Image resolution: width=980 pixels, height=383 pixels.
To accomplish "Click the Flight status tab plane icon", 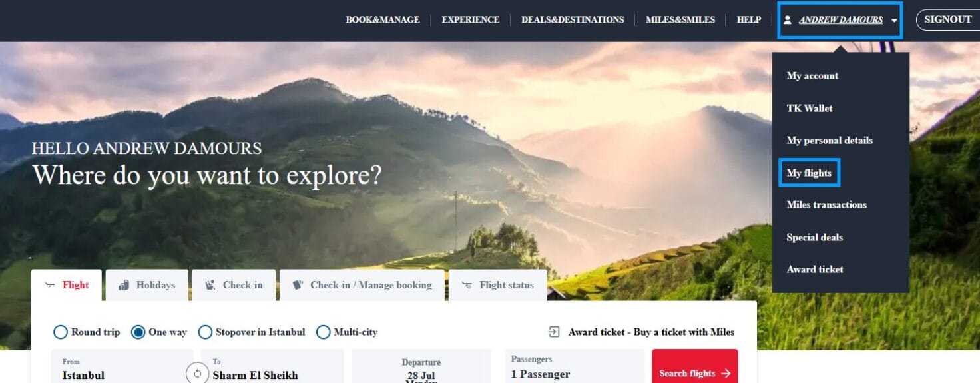I will [467, 285].
